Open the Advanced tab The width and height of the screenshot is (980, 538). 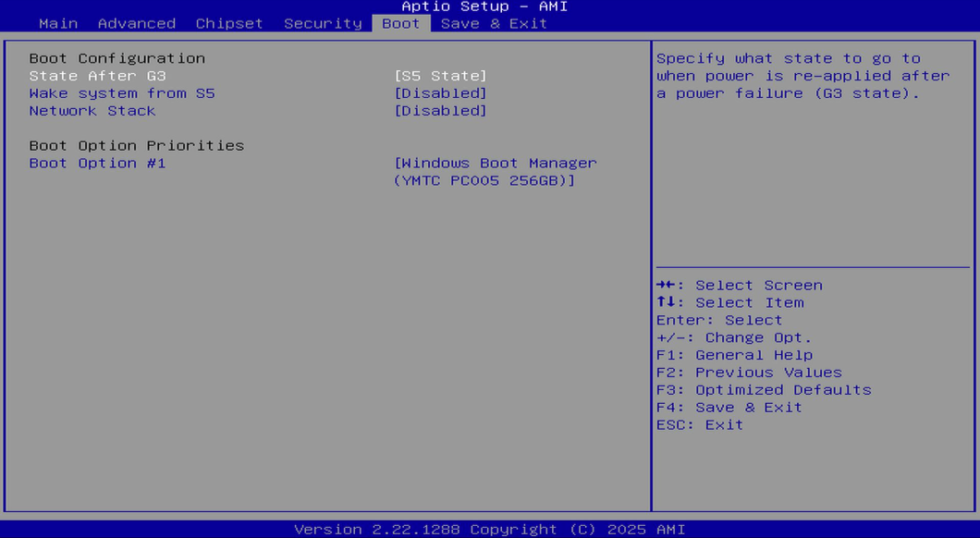pyautogui.click(x=136, y=23)
